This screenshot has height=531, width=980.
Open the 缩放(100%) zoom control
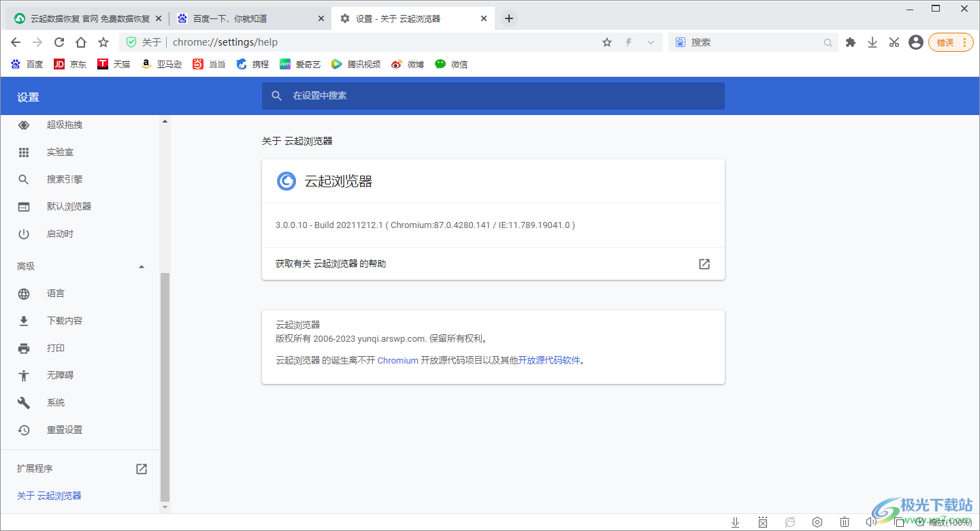click(944, 522)
